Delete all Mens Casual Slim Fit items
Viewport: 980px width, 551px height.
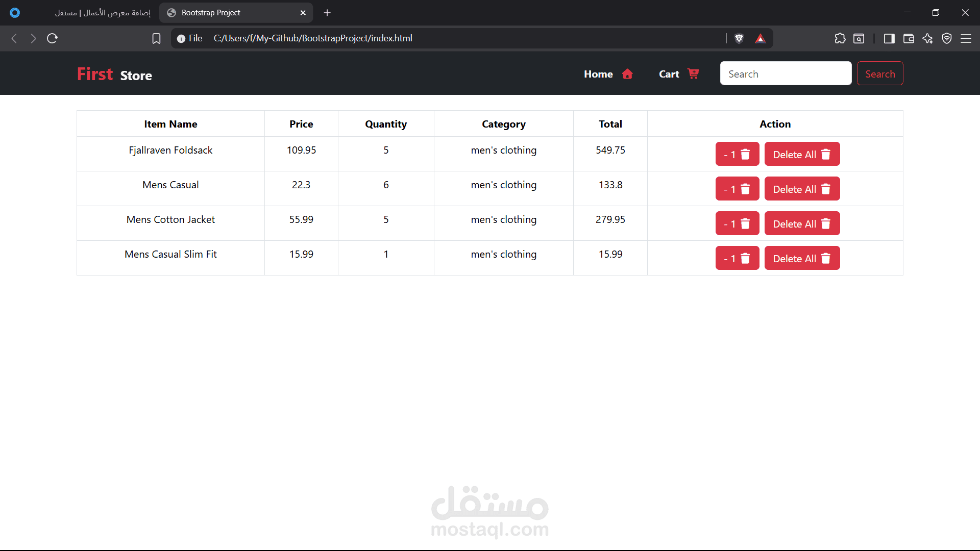(x=802, y=258)
